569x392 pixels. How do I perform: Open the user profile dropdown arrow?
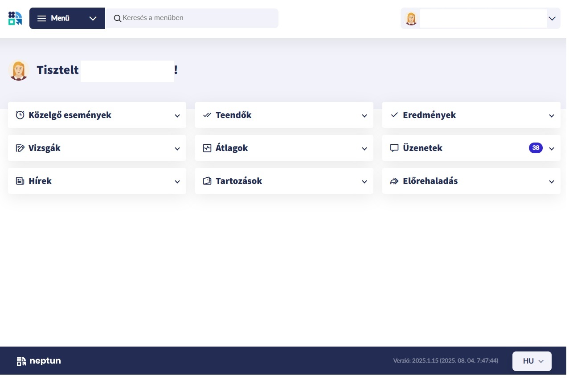click(552, 19)
